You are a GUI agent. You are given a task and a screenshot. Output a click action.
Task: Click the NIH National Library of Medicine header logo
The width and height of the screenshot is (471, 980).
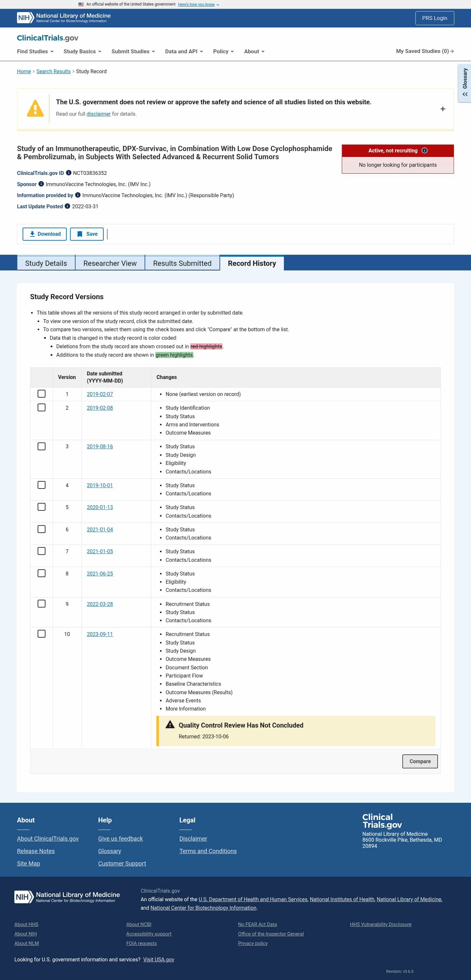pyautogui.click(x=64, y=18)
